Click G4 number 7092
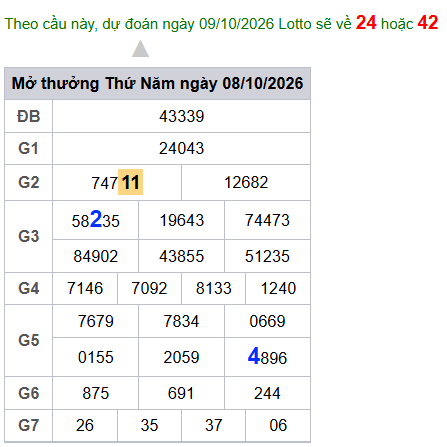Viewport: 447px width, 447px height. coord(149,288)
